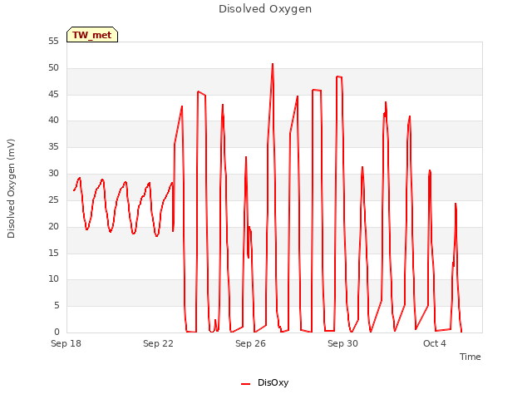The height and width of the screenshot is (399, 532).
Task: Click the 40 value on y-axis
Action: pyautogui.click(x=53, y=120)
